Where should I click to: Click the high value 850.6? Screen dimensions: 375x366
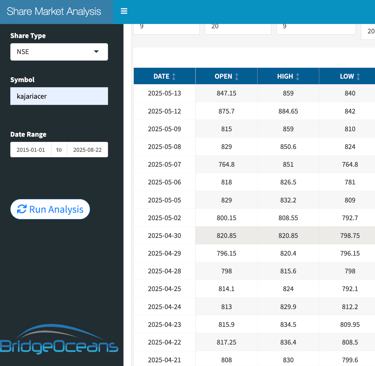(x=288, y=147)
